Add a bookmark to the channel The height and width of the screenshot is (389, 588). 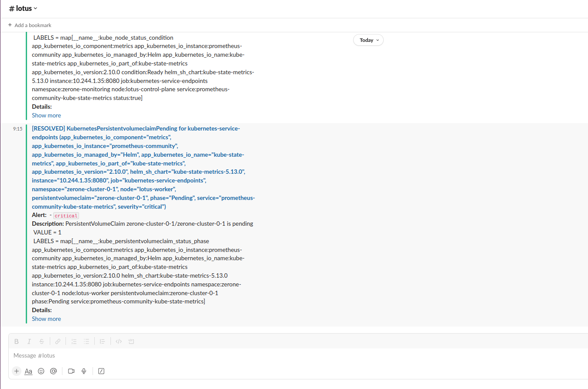30,25
